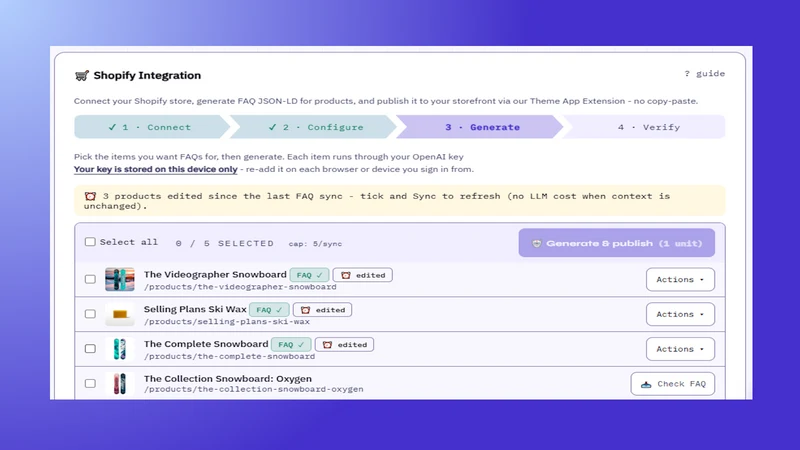
Task: Click the 'cap: 5/sync' label
Action: point(315,244)
